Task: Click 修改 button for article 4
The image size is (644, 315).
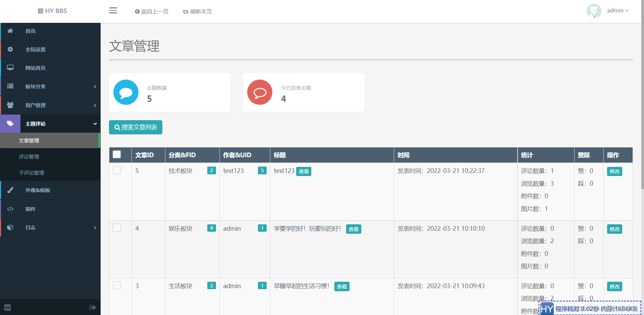Action: [614, 229]
